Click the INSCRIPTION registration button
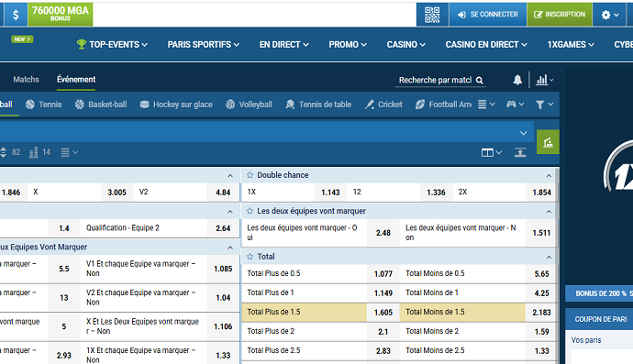This screenshot has height=364, width=633. pyautogui.click(x=560, y=15)
